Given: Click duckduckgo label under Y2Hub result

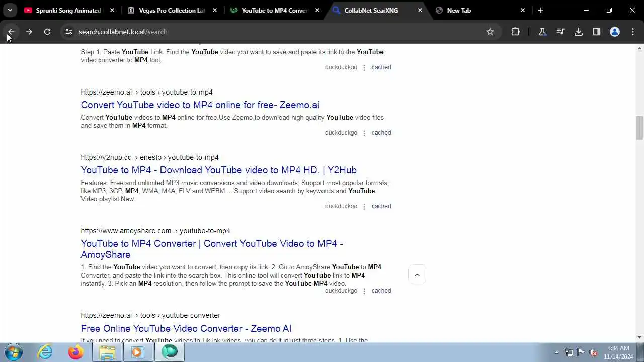Looking at the screenshot, I should click(341, 206).
